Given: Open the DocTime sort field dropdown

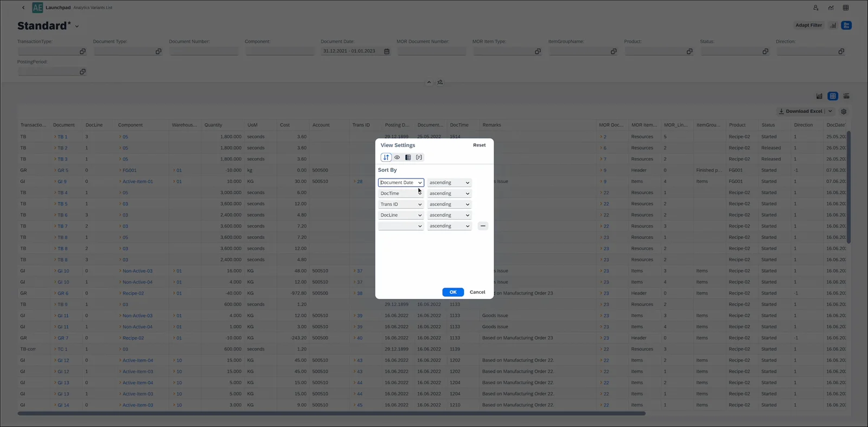Looking at the screenshot, I should (x=401, y=194).
